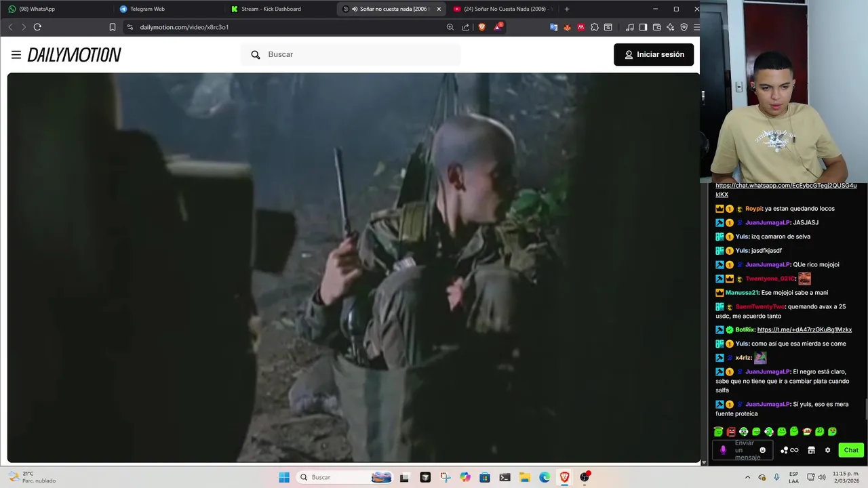Screen dimensions: 868x488
Task: Open Microsoft Edge from taskbar
Action: point(545,477)
